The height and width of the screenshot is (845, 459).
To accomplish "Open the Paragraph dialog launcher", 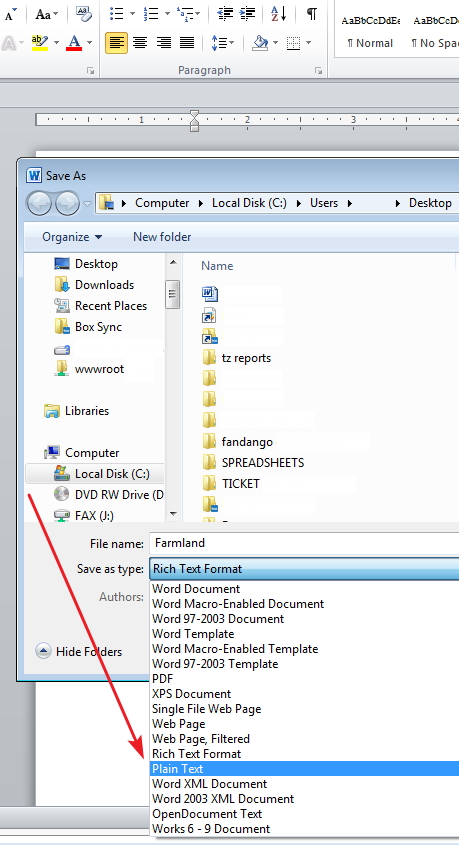I will pos(319,71).
